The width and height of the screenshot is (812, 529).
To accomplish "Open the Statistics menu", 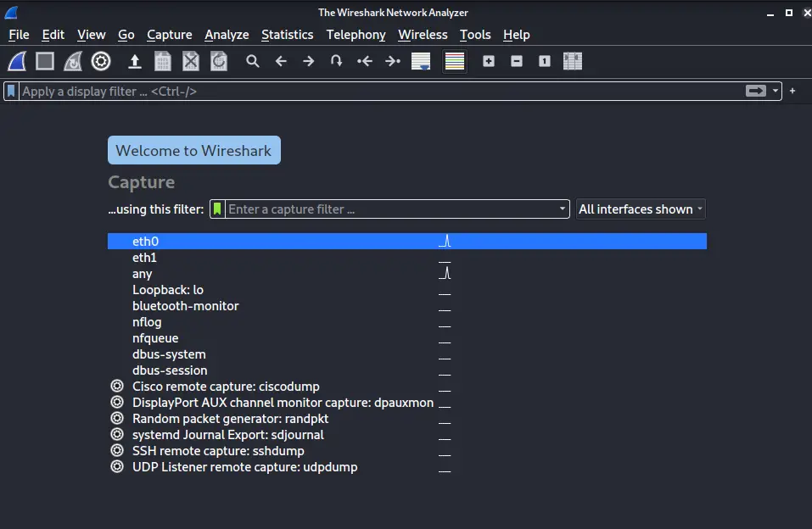I will tap(288, 35).
